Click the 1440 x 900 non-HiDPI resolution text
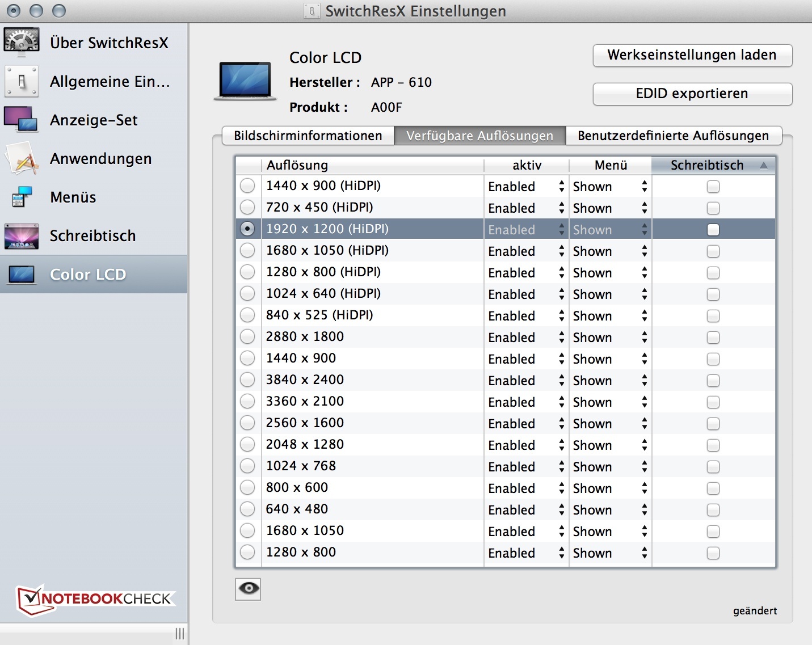The width and height of the screenshot is (812, 645). point(301,358)
